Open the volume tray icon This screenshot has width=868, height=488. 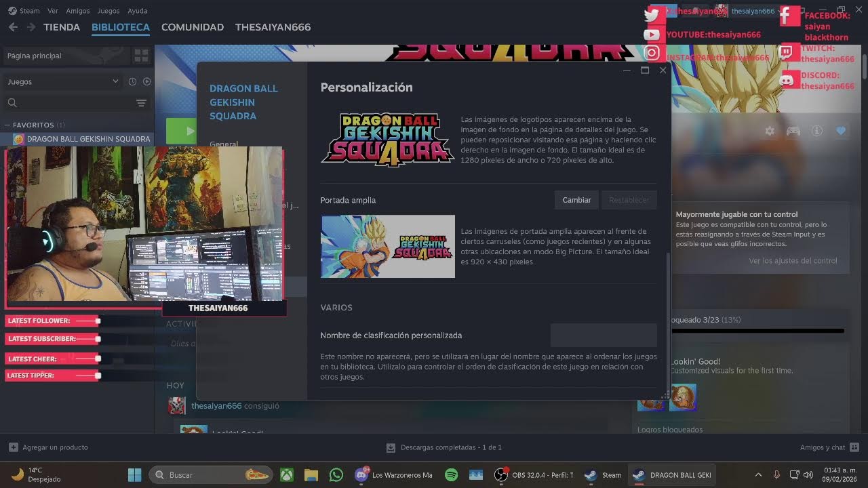click(x=808, y=475)
